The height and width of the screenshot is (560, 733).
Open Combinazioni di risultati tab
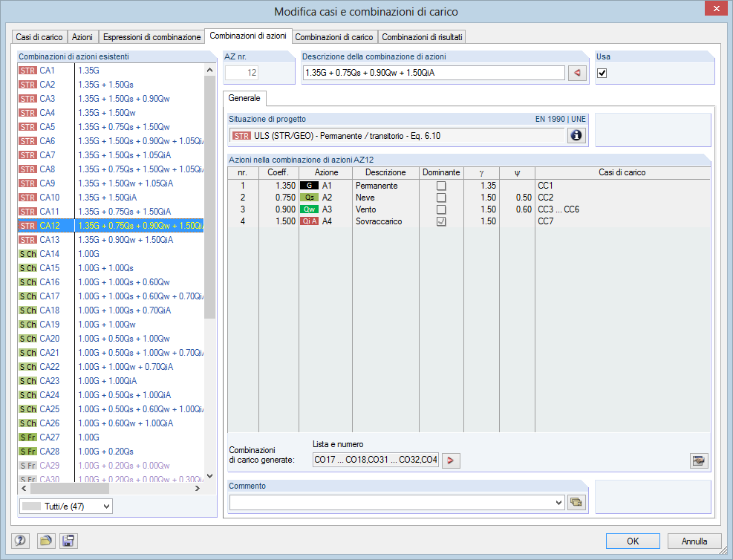[422, 37]
